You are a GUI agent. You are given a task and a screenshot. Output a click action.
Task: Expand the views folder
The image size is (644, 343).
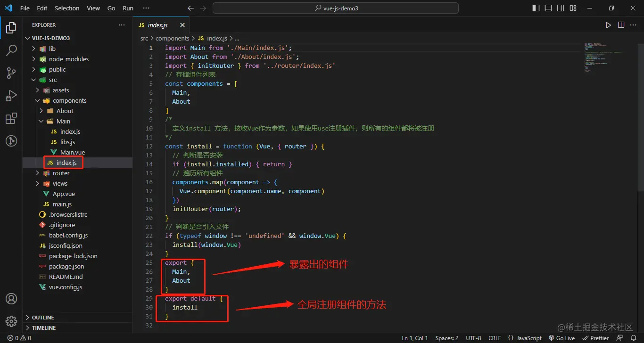60,183
